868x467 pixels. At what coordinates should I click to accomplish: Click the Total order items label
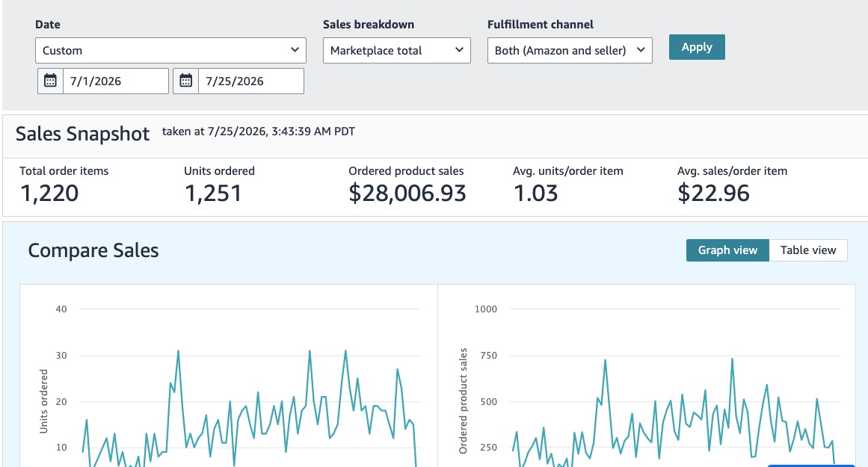[64, 171]
